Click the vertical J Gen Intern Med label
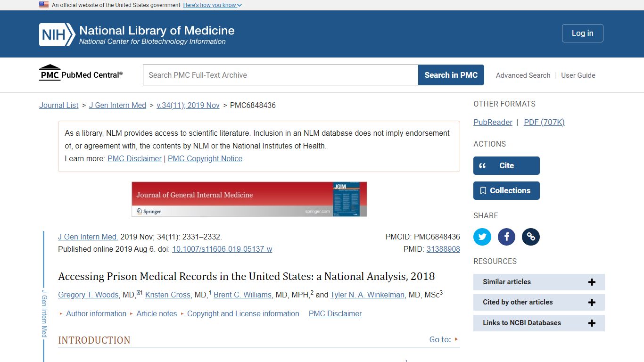 click(x=44, y=314)
